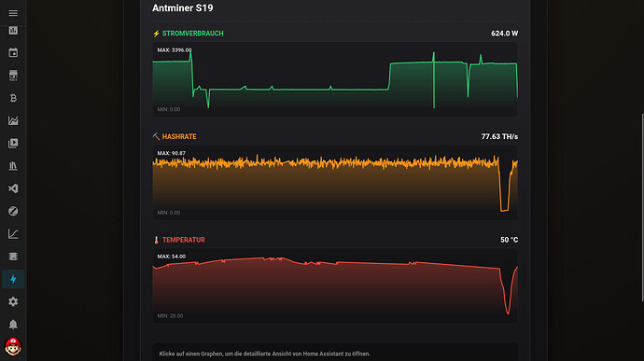Open the round slashed-circle icon in the sidebar

click(x=13, y=211)
